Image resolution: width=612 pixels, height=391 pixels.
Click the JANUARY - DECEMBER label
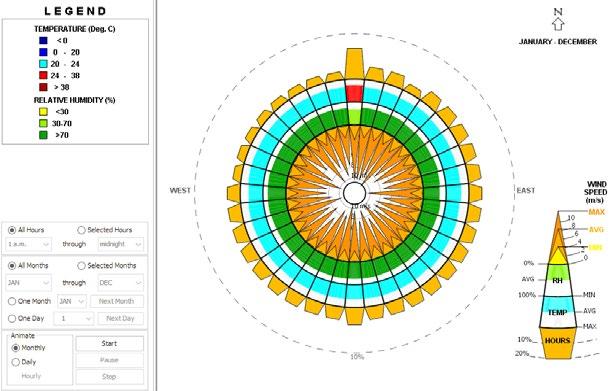tap(558, 42)
